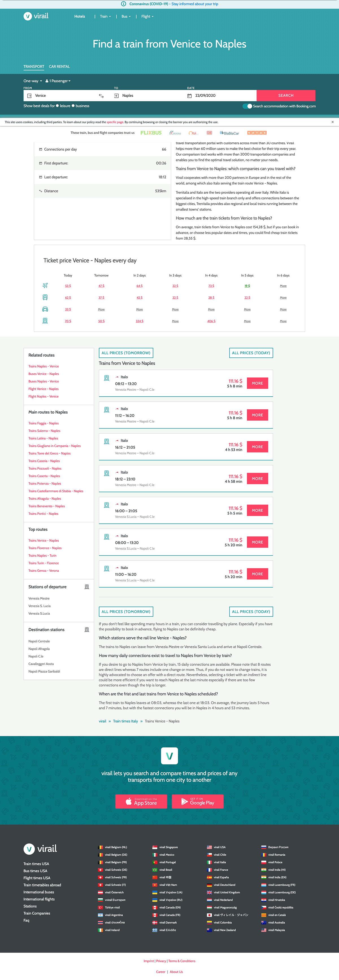Click the swap origin and destination arrows
This screenshot has height=980, width=339.
[101, 96]
